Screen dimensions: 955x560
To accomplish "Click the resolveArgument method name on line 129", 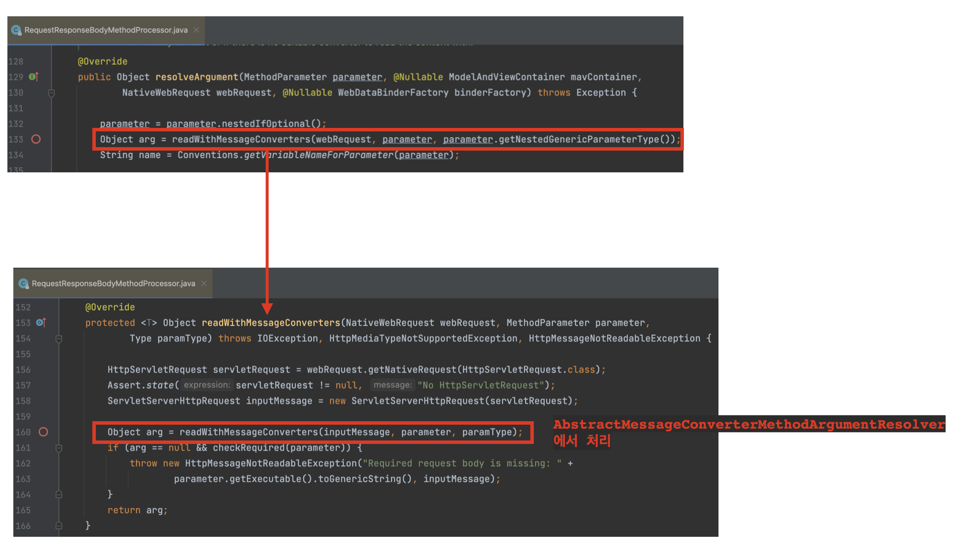I will (197, 77).
